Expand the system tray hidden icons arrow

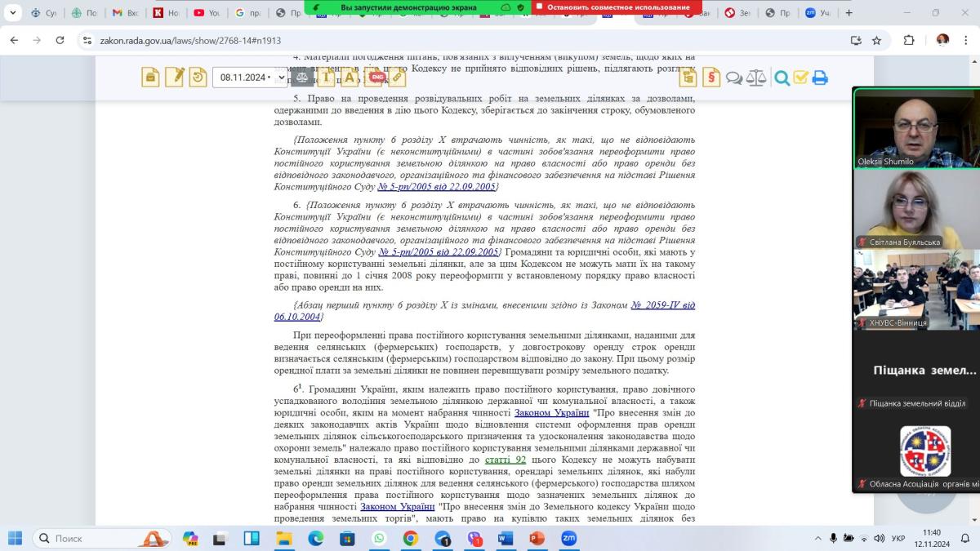tap(818, 539)
